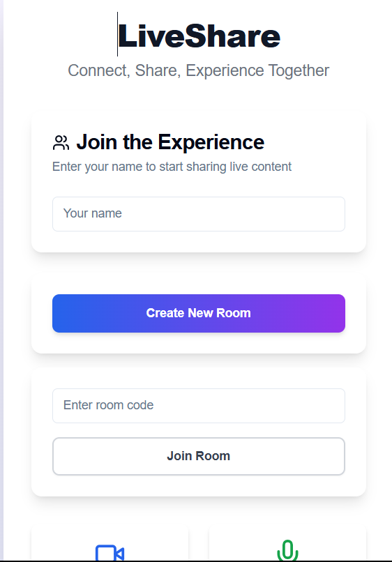This screenshot has width=392, height=562.
Task: Click the Join Room button
Action: 199,456
